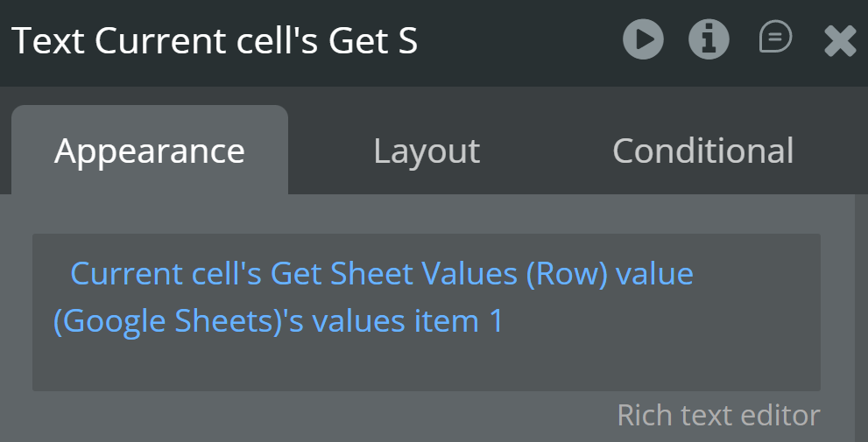Close the property editor with the X
This screenshot has height=442, width=868.
click(x=840, y=40)
